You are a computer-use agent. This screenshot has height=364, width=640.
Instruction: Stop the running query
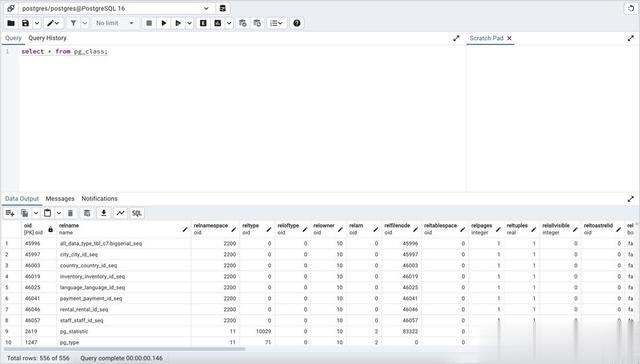(149, 23)
